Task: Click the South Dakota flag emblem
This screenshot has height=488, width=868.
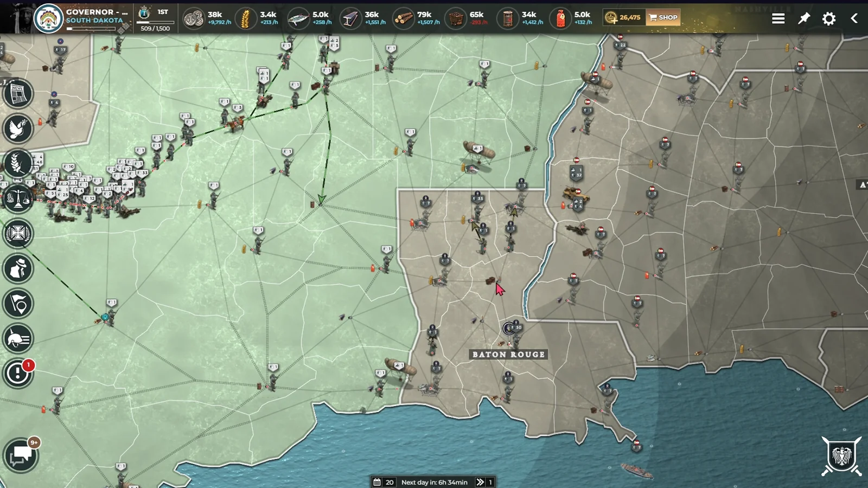Action: pyautogui.click(x=48, y=18)
